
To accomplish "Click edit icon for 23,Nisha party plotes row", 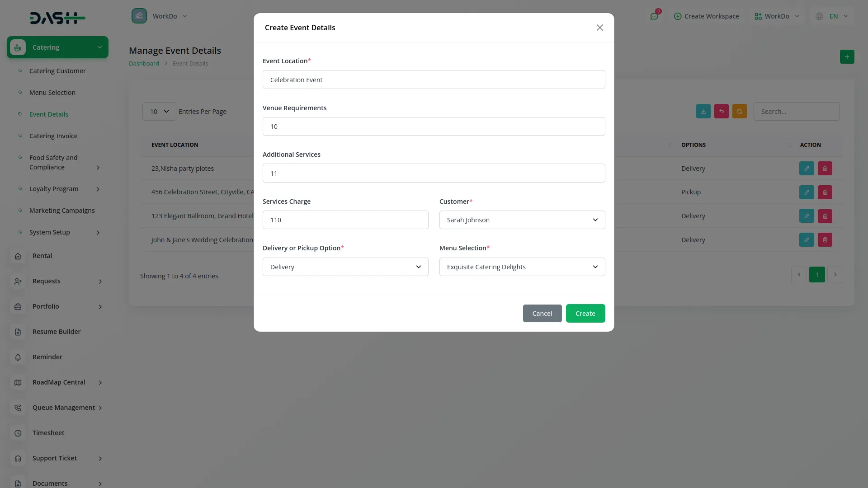I will pos(806,169).
